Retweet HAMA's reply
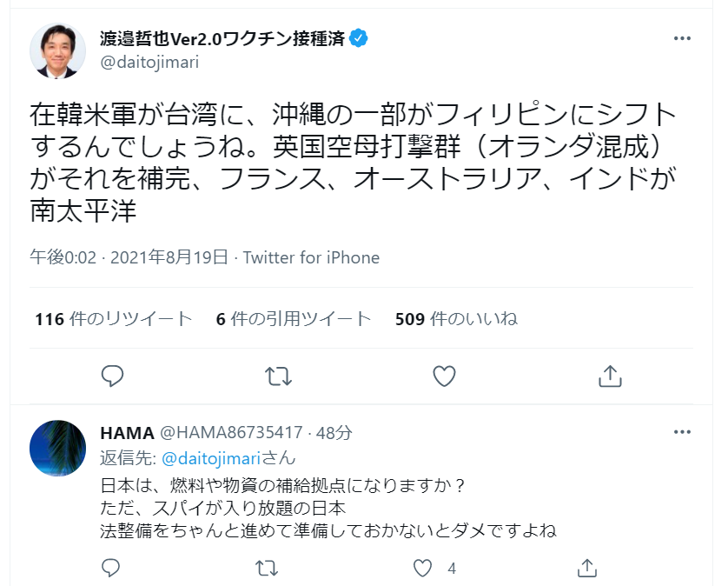Screen dimensions: 728x586 click(267, 568)
